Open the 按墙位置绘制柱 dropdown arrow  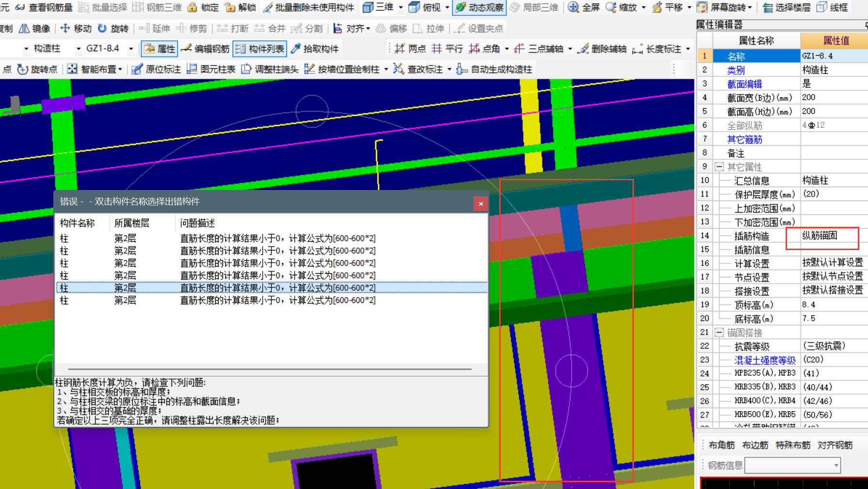click(x=386, y=69)
